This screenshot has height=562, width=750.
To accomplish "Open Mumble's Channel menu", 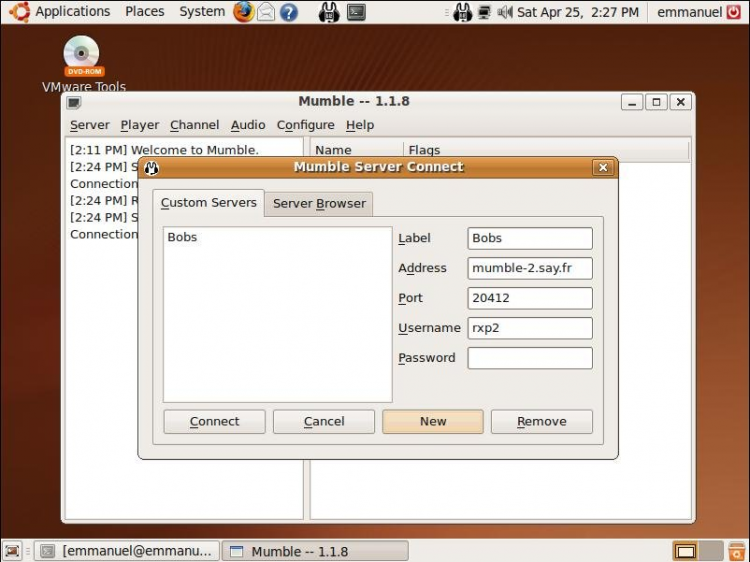I will 195,125.
